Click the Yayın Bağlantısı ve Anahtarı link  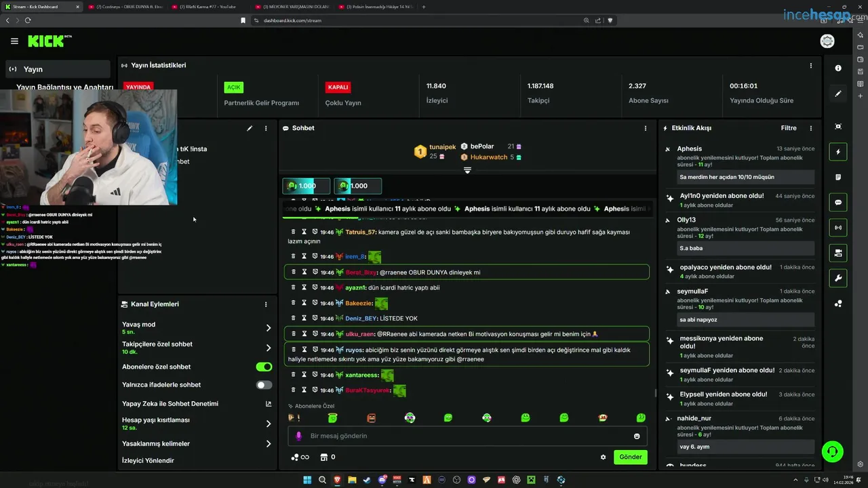[x=64, y=87]
